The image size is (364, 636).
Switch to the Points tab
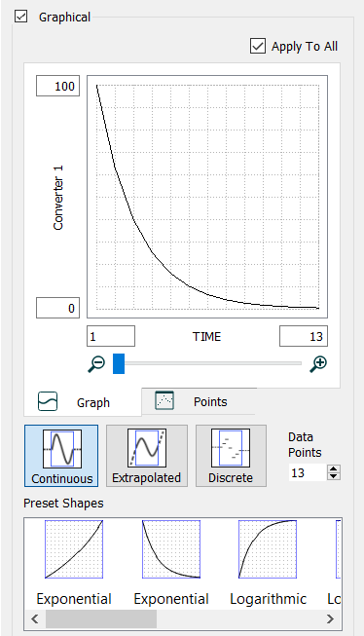(199, 401)
